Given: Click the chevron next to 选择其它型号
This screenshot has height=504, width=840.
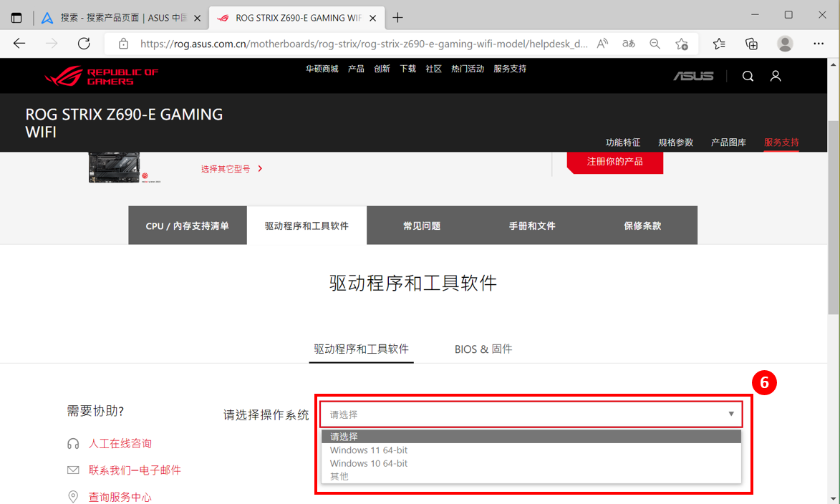Looking at the screenshot, I should tap(260, 169).
